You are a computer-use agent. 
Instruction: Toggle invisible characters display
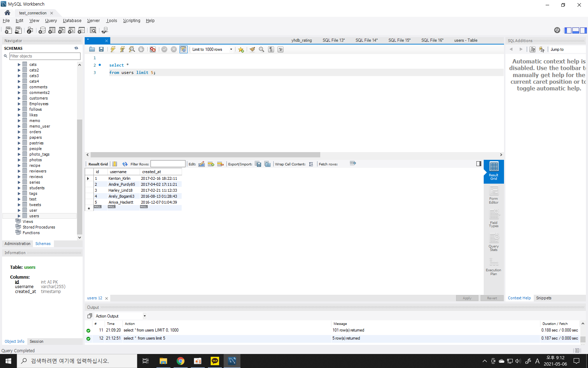tap(271, 49)
